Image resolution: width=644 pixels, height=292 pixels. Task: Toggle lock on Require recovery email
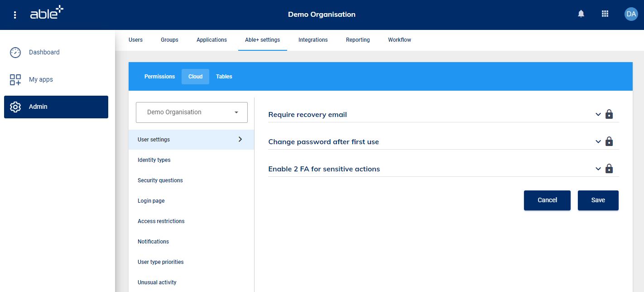click(609, 114)
